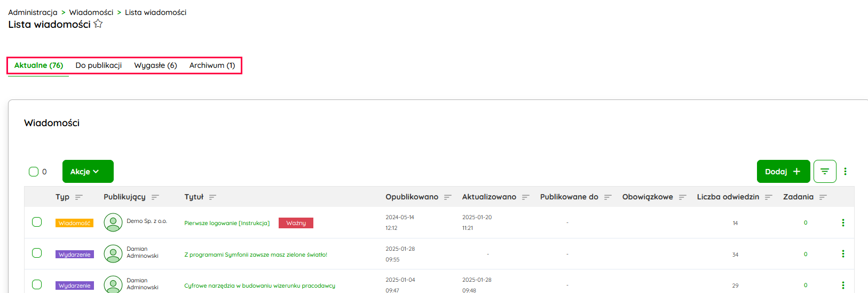Viewport: 868px width, 293px height.
Task: Switch to the Wygasłe (6) tab
Action: [155, 65]
